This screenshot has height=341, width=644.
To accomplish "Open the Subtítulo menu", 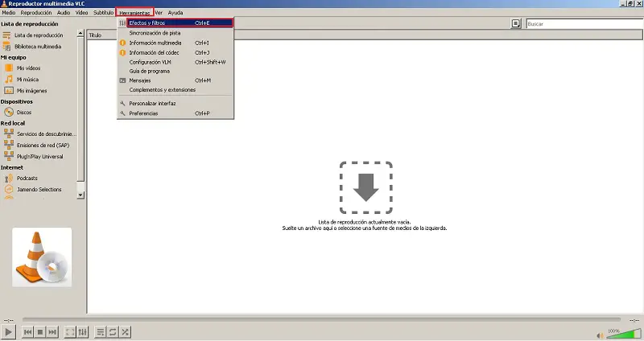I will click(x=104, y=13).
